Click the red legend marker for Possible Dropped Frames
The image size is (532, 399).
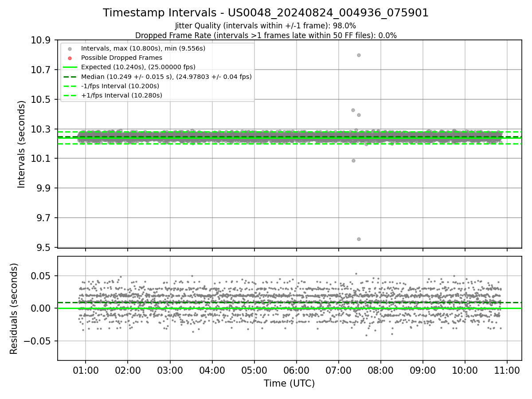(x=70, y=58)
